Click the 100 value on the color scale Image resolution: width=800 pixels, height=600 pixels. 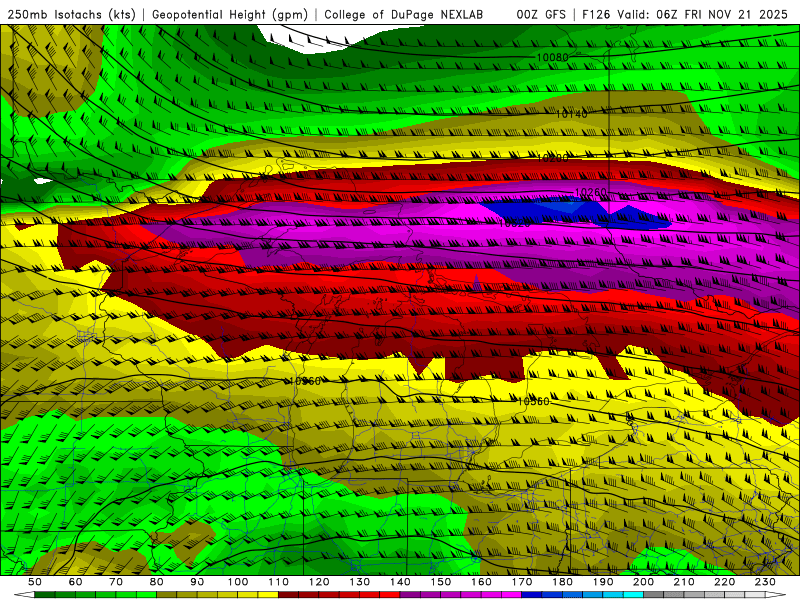[238, 582]
